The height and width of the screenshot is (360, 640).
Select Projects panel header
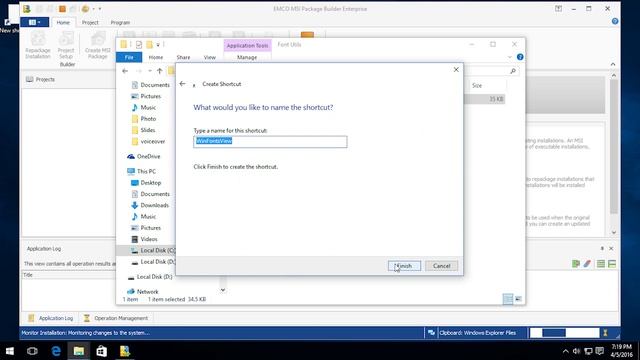pyautogui.click(x=41, y=79)
